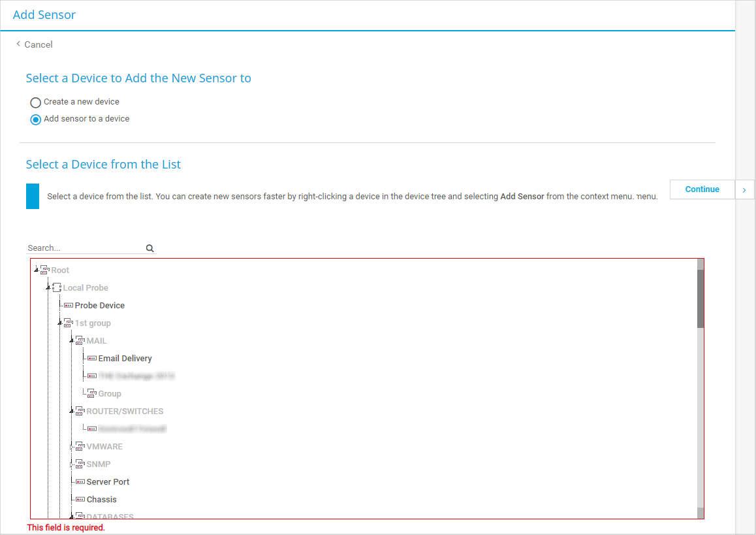
Task: Click the Cancel link
Action: 38,44
